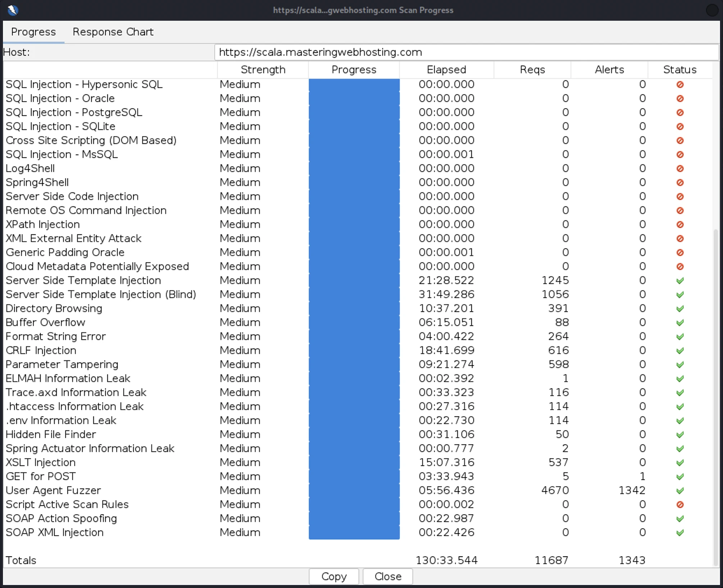Click completed checkmark for User Agent Fuzzer
Image resolution: width=723 pixels, height=588 pixels.
pyautogui.click(x=680, y=490)
